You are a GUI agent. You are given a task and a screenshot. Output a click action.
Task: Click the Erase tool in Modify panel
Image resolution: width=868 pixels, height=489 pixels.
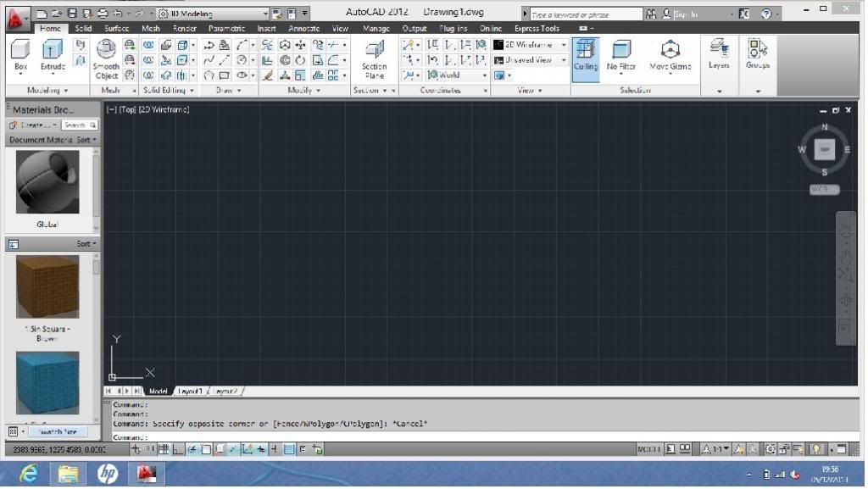tap(267, 75)
